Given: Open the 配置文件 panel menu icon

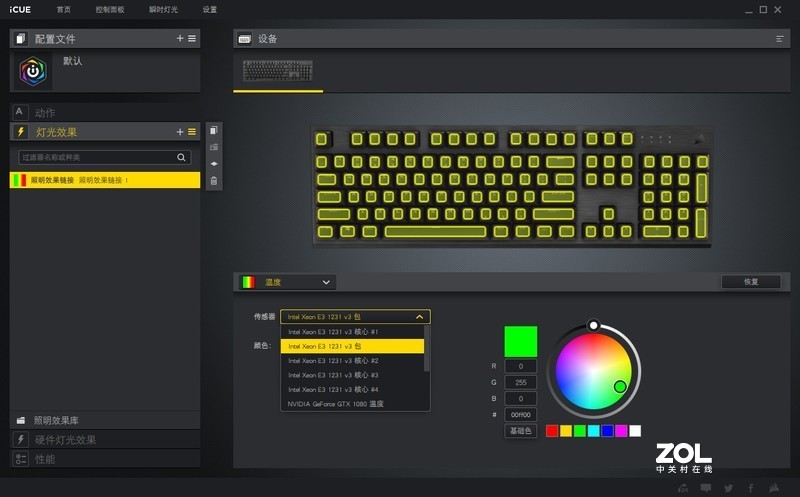Looking at the screenshot, I should coord(192,38).
